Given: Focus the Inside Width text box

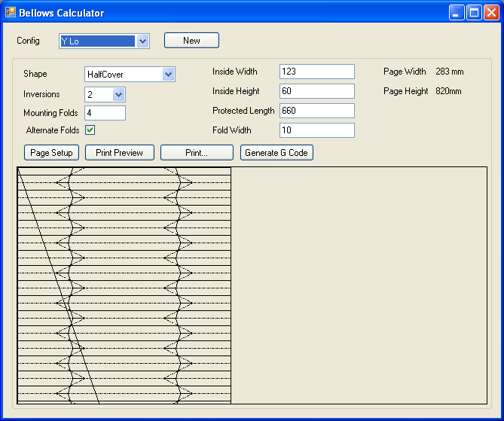Looking at the screenshot, I should (x=316, y=72).
